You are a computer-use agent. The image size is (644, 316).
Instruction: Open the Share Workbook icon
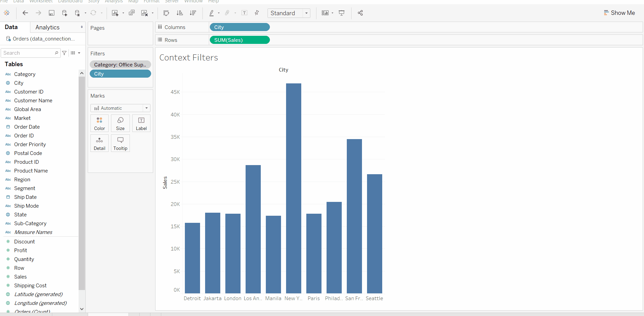[x=360, y=13]
